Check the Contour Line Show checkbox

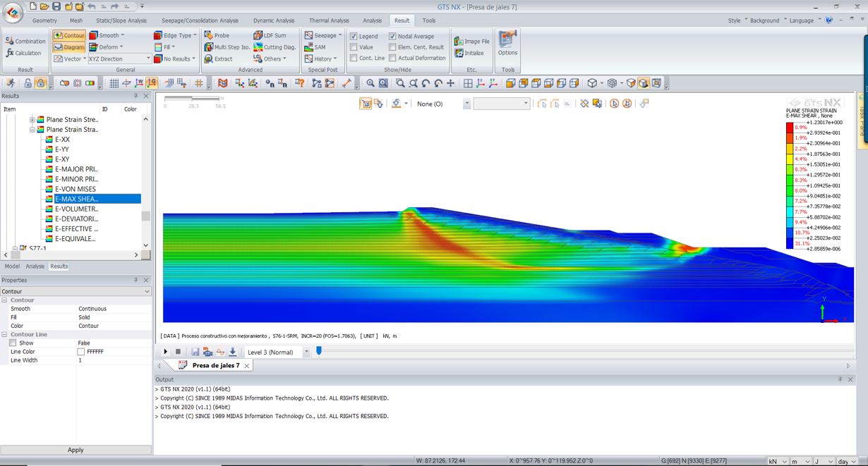tap(13, 343)
